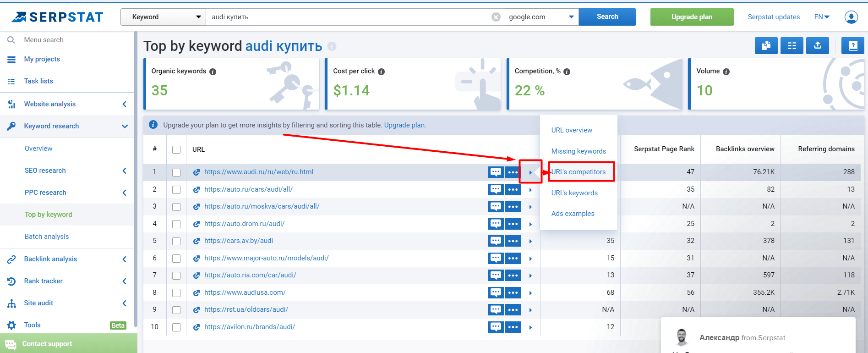
Task: Open three-dots menu for cars.av.by row
Action: pyautogui.click(x=513, y=241)
